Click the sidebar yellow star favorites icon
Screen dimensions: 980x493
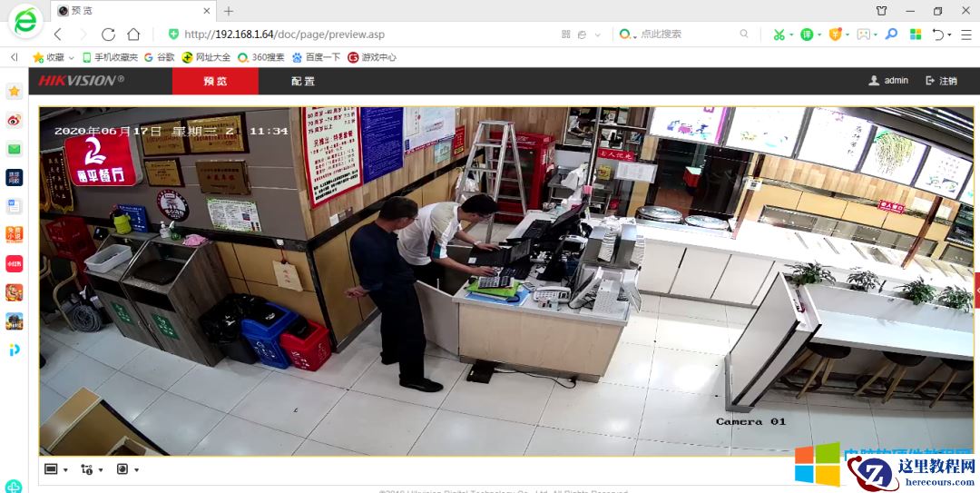click(x=14, y=92)
